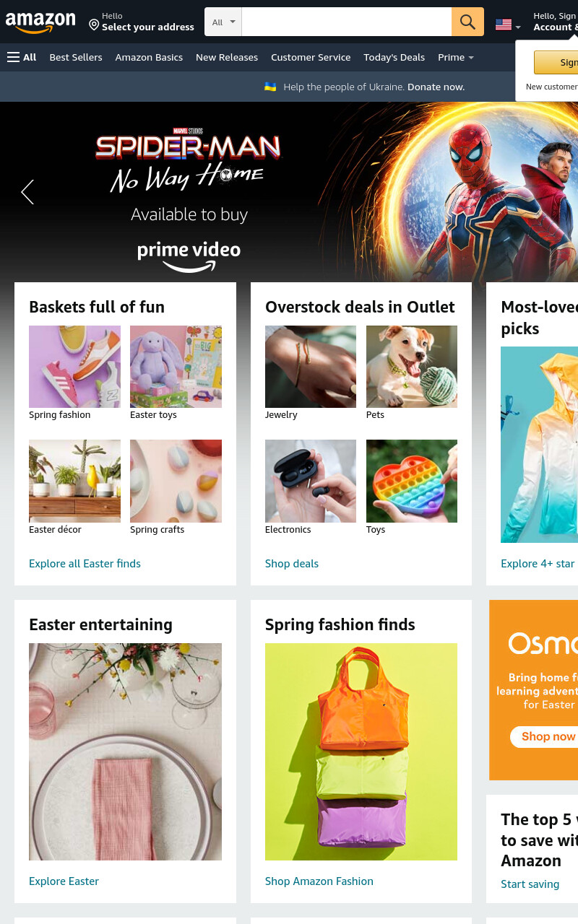Open the Easter toys bunny thumbnail
Image resolution: width=578 pixels, height=924 pixels.
(176, 367)
